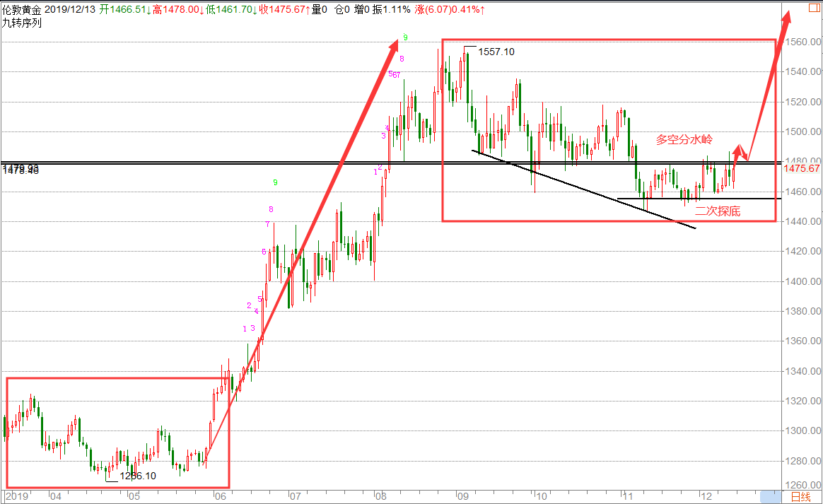823x504 pixels.
Task: Click the 1560.00 price axis label
Action: pos(804,42)
